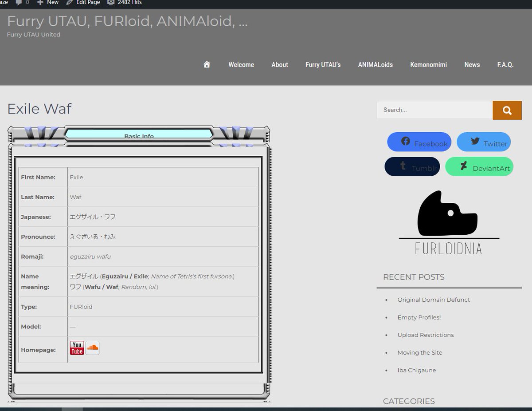The height and width of the screenshot is (411, 532).
Task: Click Edit Page in admin bar
Action: 83,2
